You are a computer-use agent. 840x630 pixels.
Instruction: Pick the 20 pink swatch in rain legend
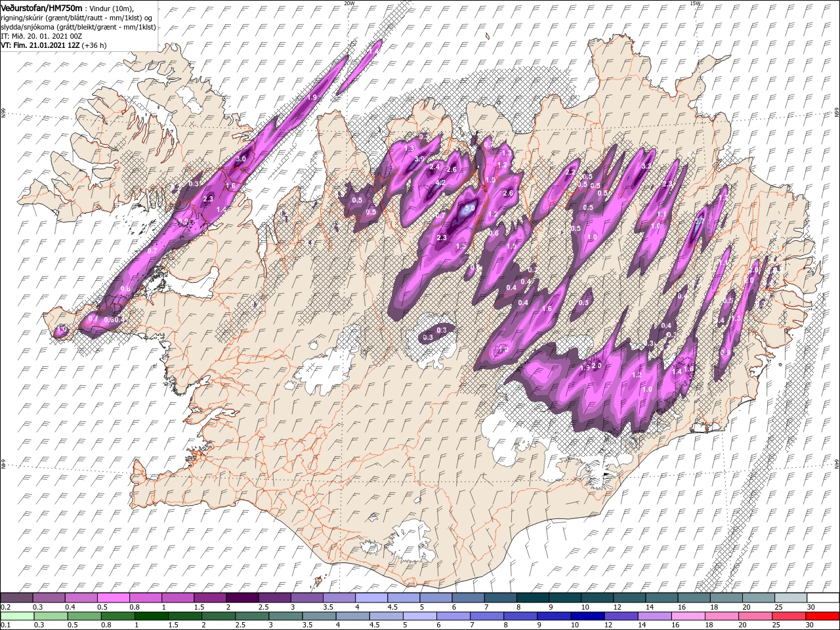(756, 616)
